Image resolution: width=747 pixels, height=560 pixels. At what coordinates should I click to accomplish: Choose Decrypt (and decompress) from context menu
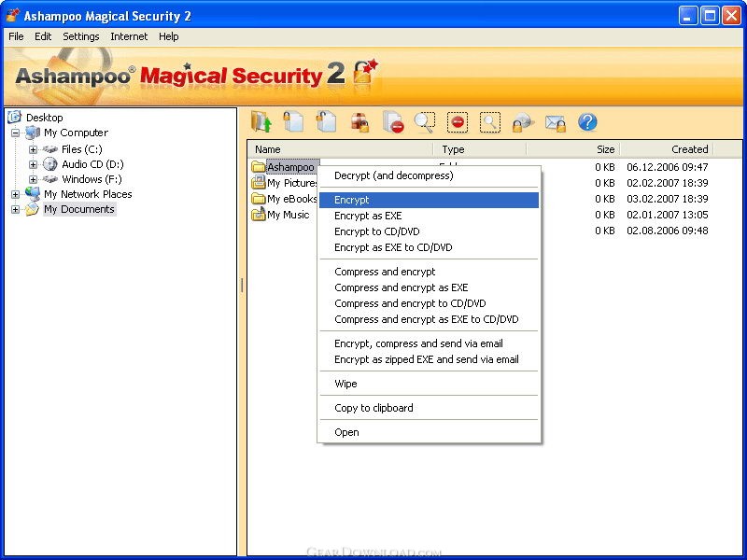429,175
